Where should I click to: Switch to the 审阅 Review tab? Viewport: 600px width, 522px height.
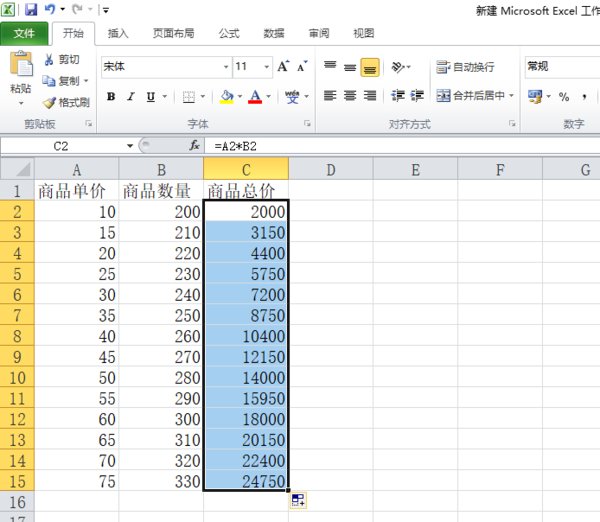(319, 33)
